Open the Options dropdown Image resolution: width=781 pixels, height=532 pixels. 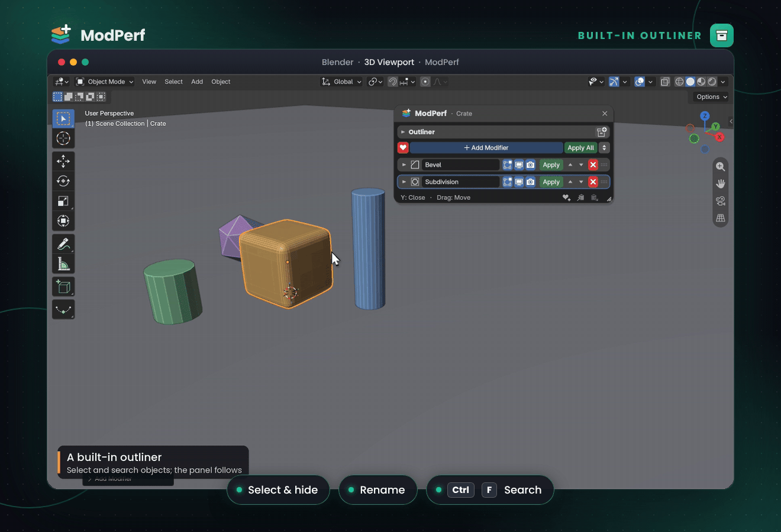coord(711,97)
